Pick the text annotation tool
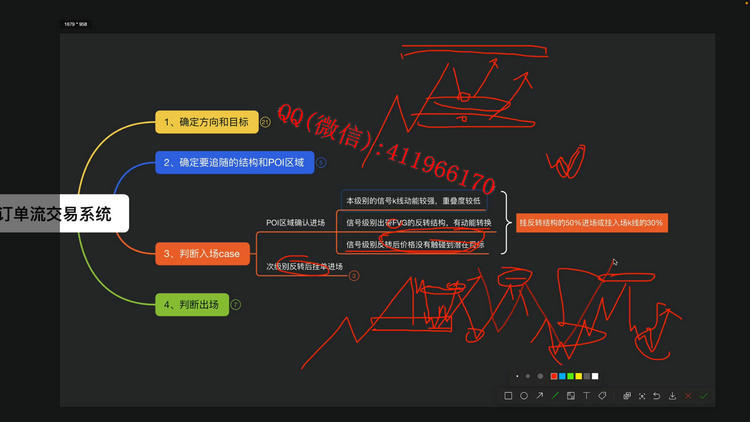 (587, 396)
